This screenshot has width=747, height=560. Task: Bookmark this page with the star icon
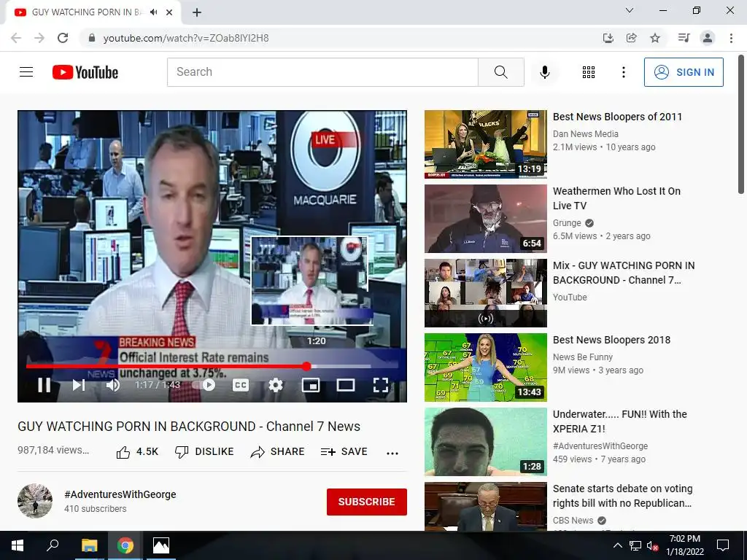point(655,38)
